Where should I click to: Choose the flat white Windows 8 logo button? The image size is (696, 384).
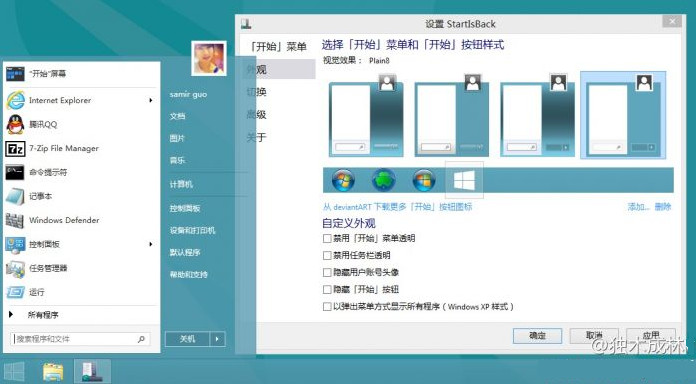tap(464, 180)
